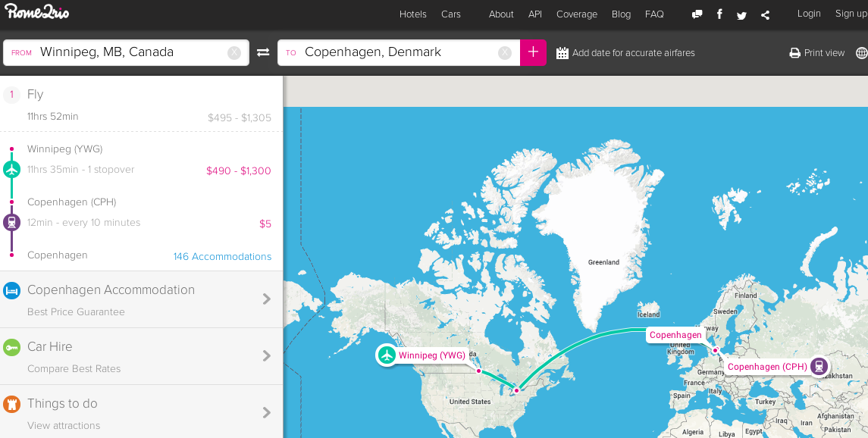Click Copenhagen label on map
The height and width of the screenshot is (438, 868).
pyautogui.click(x=675, y=335)
